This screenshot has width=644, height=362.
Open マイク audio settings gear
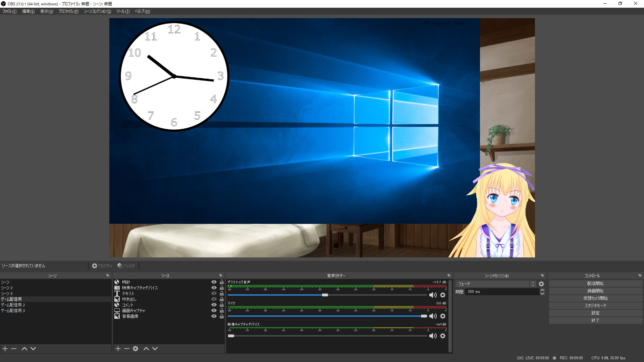[x=443, y=316]
